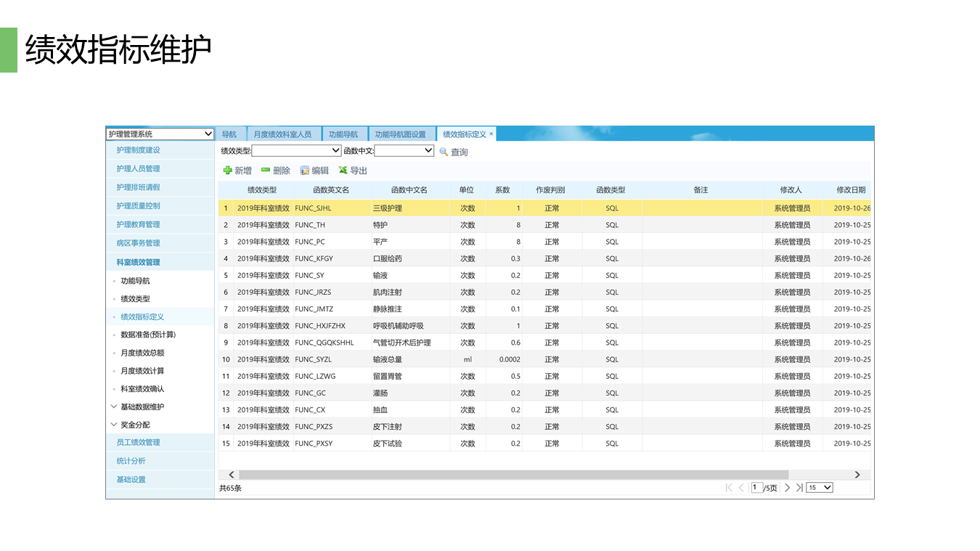Switch to the 功能导航图设置 tab
Screen dimensions: 980x551
[400, 134]
